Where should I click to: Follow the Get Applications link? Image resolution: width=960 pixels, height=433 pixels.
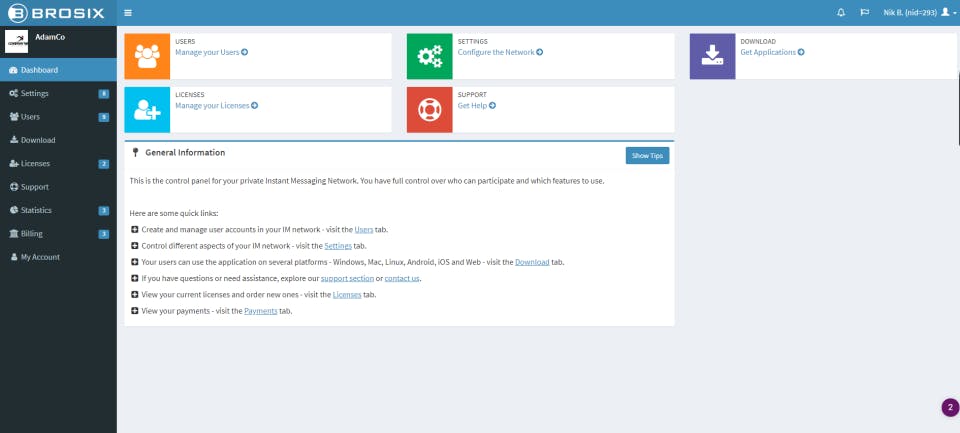772,52
